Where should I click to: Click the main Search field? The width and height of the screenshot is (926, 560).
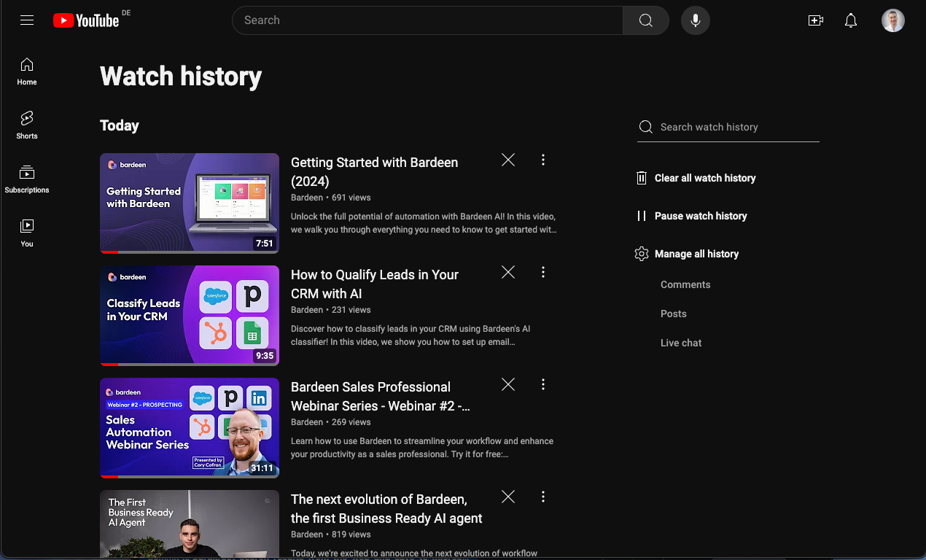[427, 20]
